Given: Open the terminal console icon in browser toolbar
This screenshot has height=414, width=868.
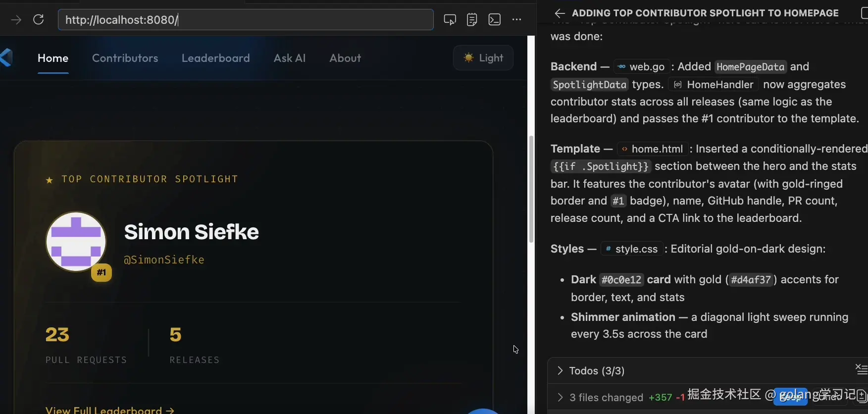Looking at the screenshot, I should click(495, 20).
